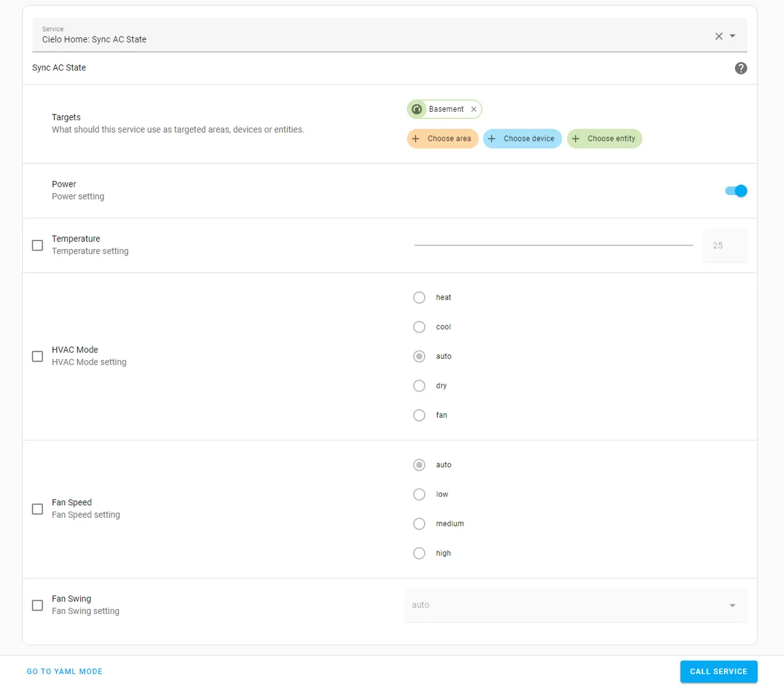Screen dimensions: 784x687
Task: Click Choose area button
Action: (443, 139)
